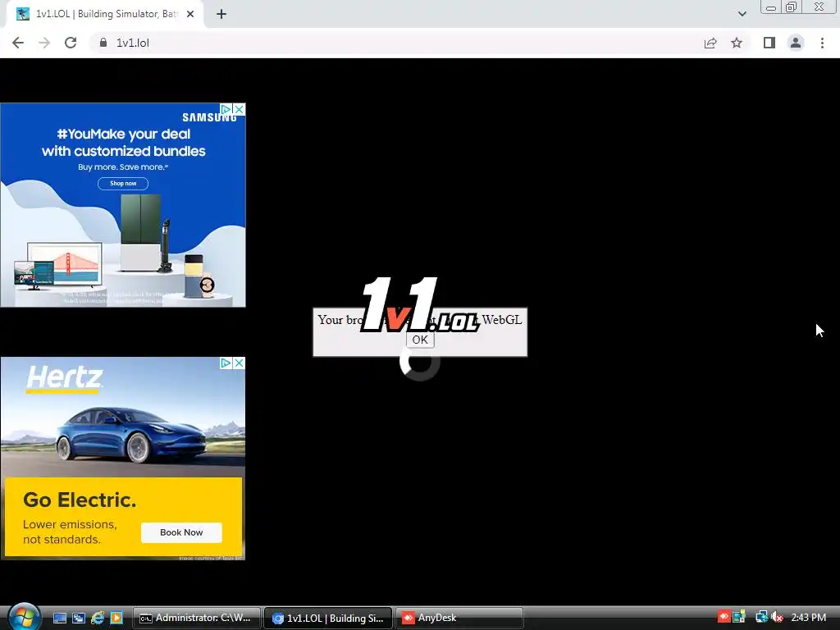Open AdChoices info on Hertz ad

click(x=226, y=363)
